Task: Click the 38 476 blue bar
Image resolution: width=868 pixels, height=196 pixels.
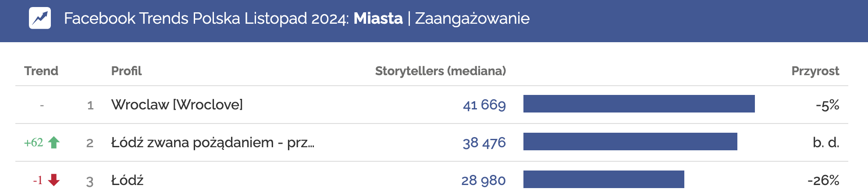Action: click(630, 142)
